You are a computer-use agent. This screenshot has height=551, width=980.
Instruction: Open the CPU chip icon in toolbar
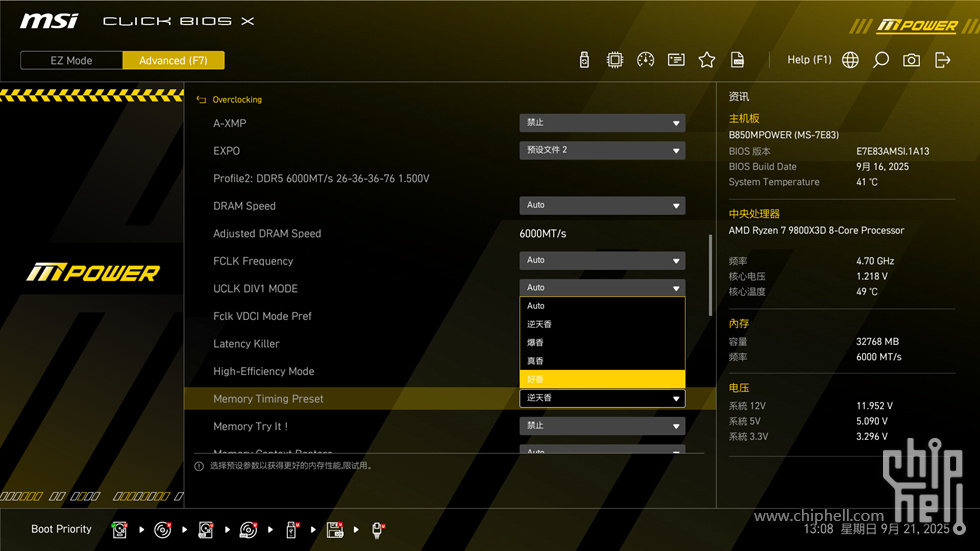[x=614, y=60]
